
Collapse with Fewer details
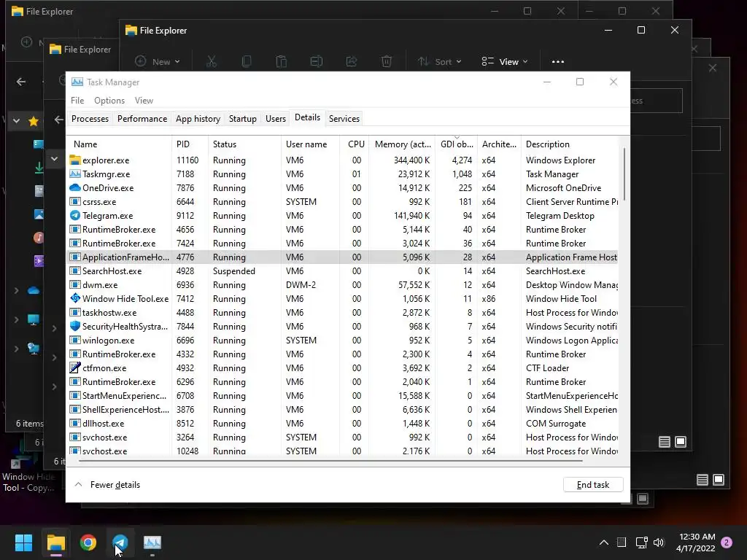pos(108,485)
